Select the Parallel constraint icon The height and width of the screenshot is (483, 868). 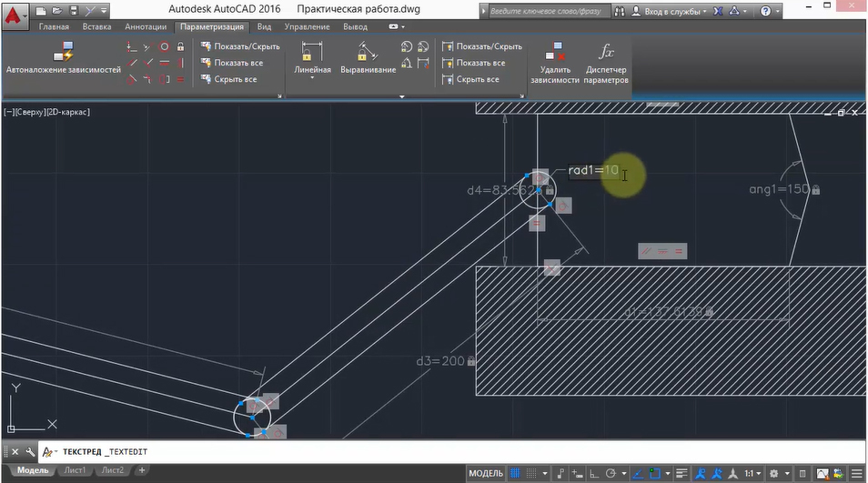point(131,63)
